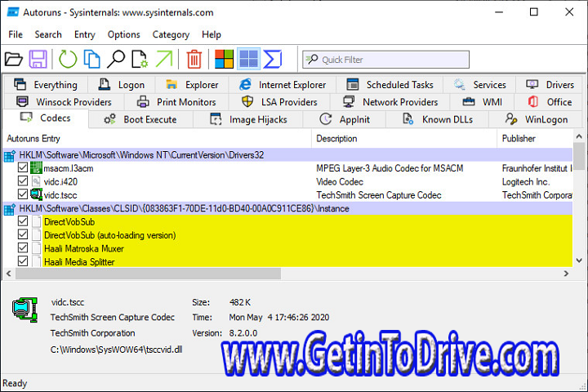
Task: Click the Find magnifier icon
Action: point(116,60)
